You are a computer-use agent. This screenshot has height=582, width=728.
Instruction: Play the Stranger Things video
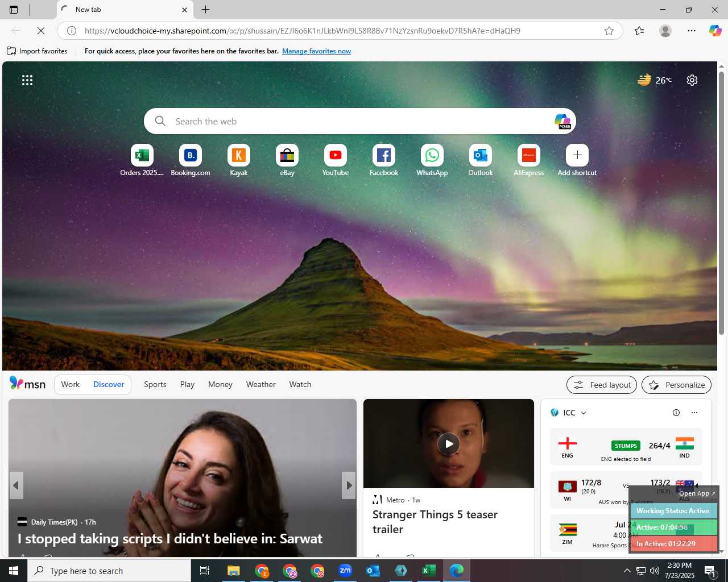coord(449,444)
